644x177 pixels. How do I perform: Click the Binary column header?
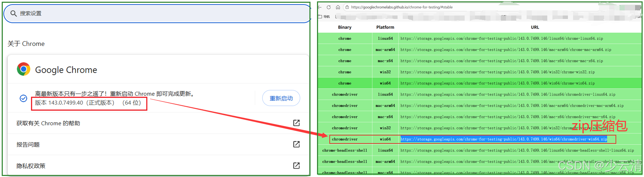(345, 27)
